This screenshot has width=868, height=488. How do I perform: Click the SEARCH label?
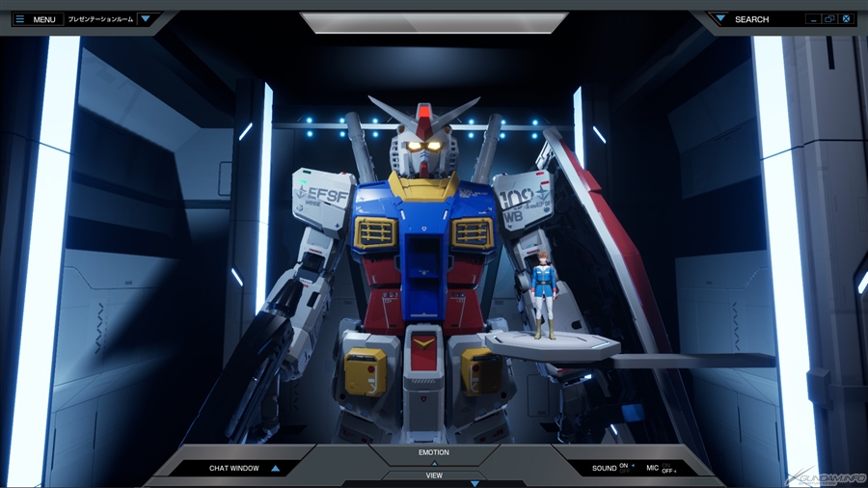(751, 19)
